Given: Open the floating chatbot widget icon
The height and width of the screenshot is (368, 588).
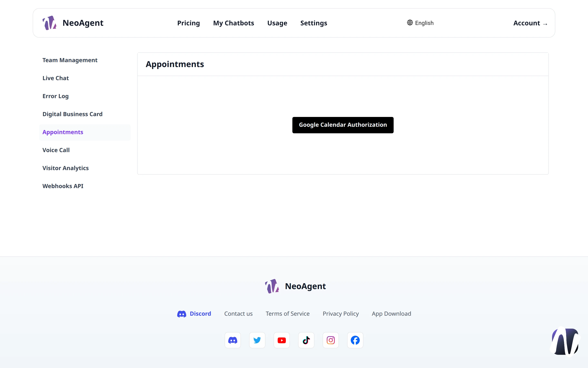Looking at the screenshot, I should (x=565, y=341).
